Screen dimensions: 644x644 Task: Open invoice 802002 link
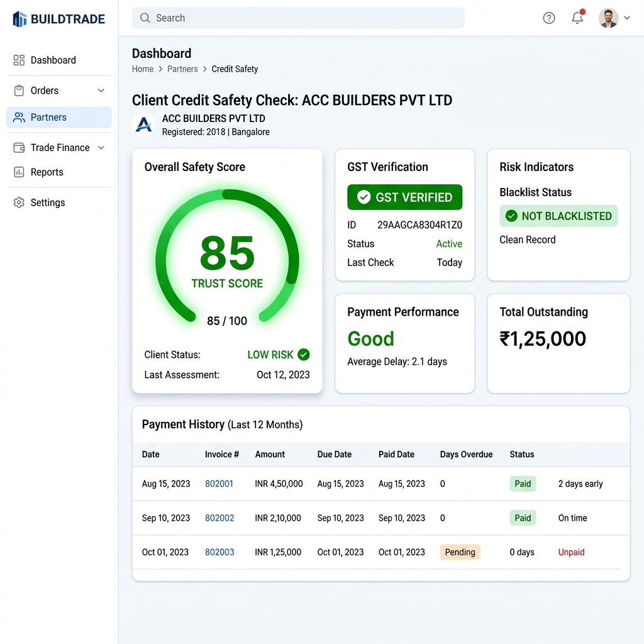[x=219, y=518]
